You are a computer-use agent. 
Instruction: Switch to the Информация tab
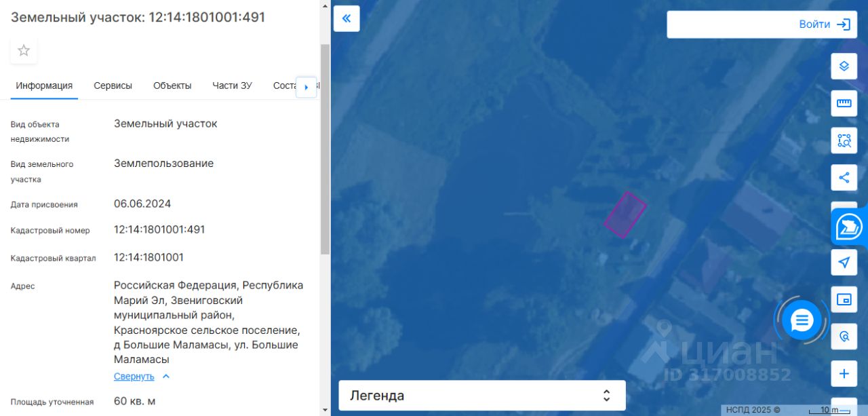point(44,86)
